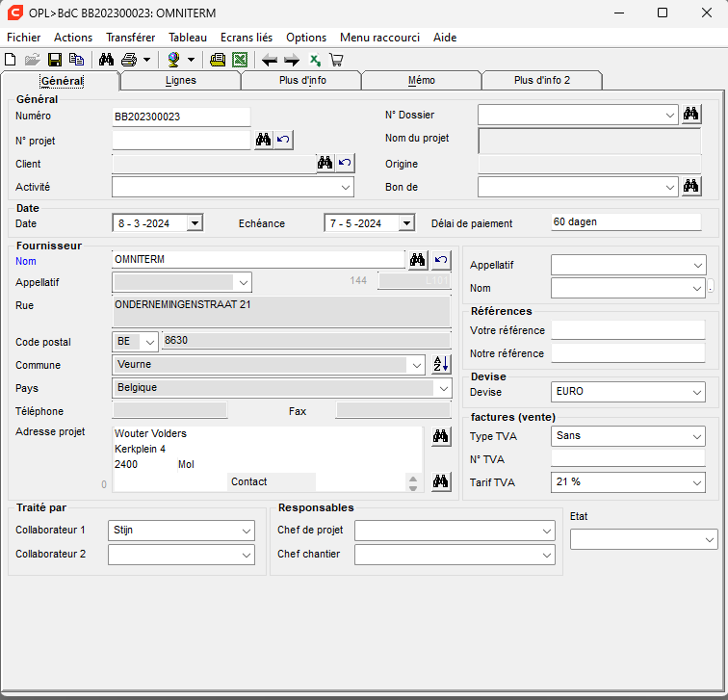Click the open folder toolbar icon
728x700 pixels.
click(33, 60)
